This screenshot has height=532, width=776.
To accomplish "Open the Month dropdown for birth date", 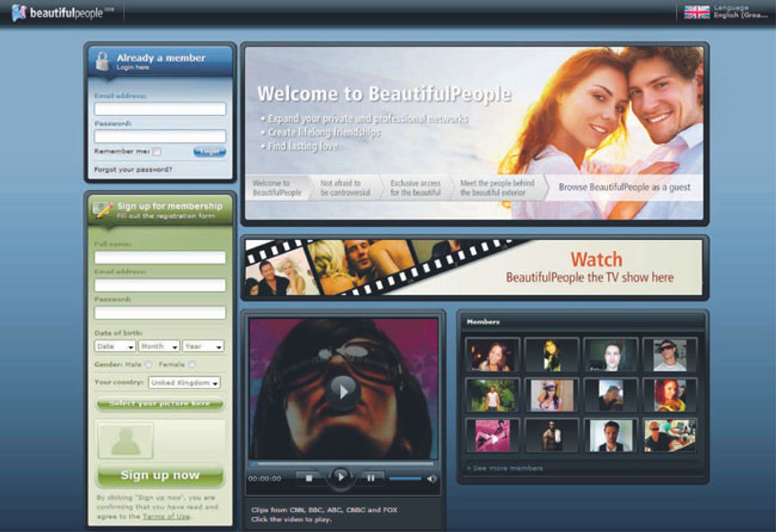I will coord(159,346).
